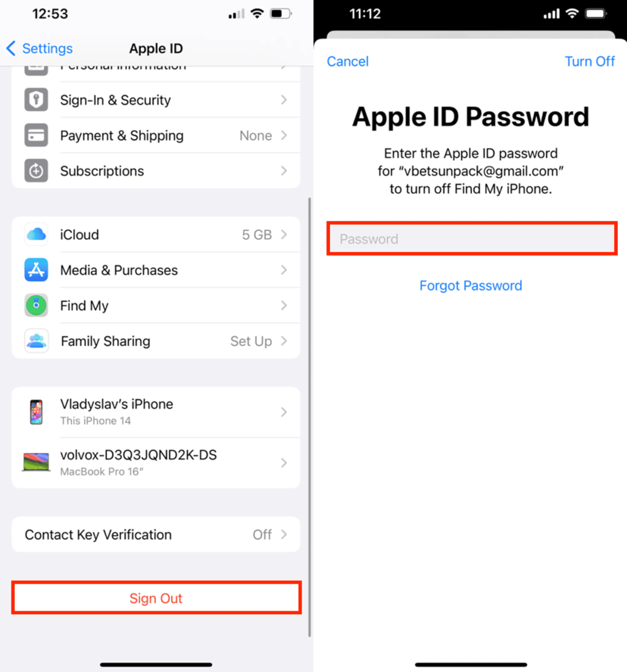627x672 pixels.
Task: Tap the red Sign Out button
Action: (156, 598)
